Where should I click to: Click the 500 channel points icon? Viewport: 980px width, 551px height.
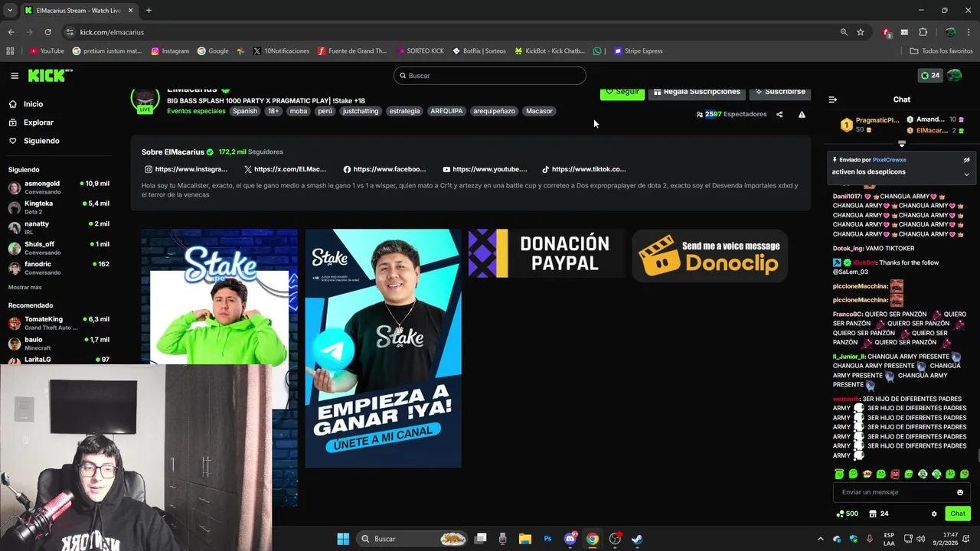point(847,514)
